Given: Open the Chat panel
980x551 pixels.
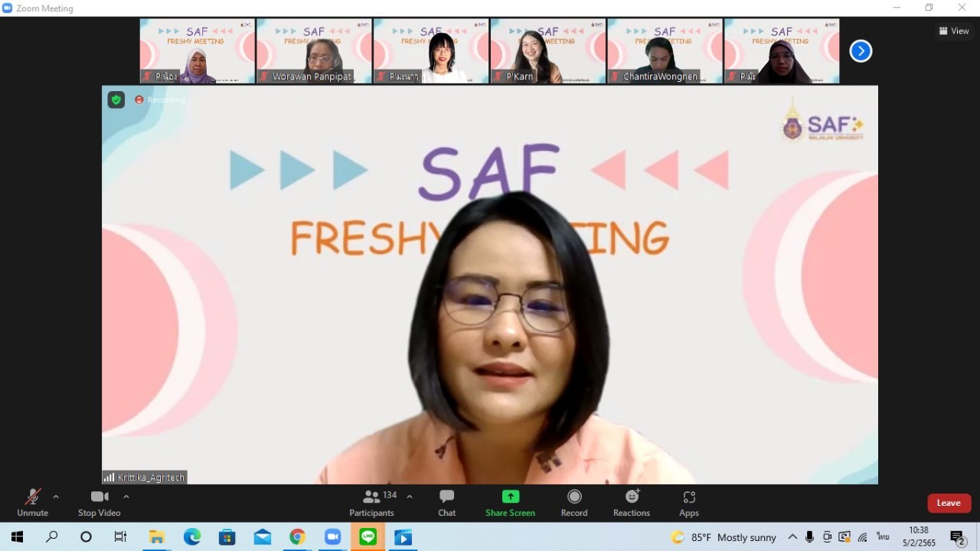Looking at the screenshot, I should click(446, 503).
